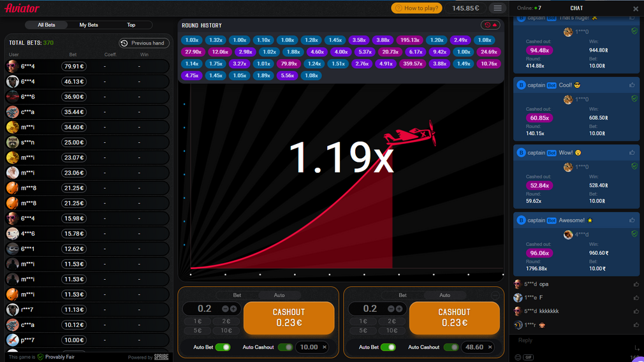Image resolution: width=644 pixels, height=362 pixels.
Task: Like the emoji message from 1***r
Action: point(636,325)
